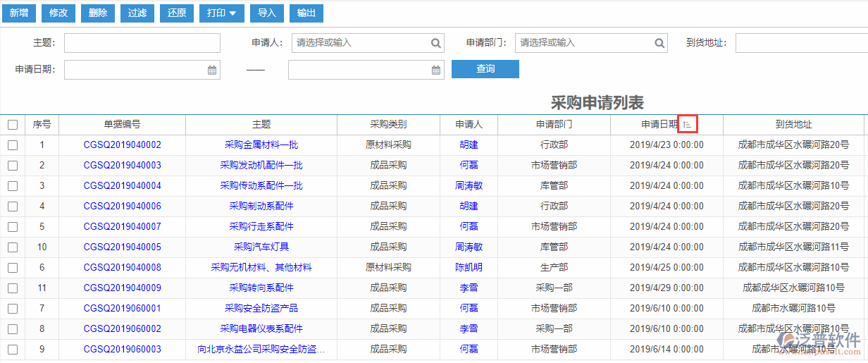Check the row for CGSQ2019060001
Image resolution: width=868 pixels, height=363 pixels.
point(13,309)
